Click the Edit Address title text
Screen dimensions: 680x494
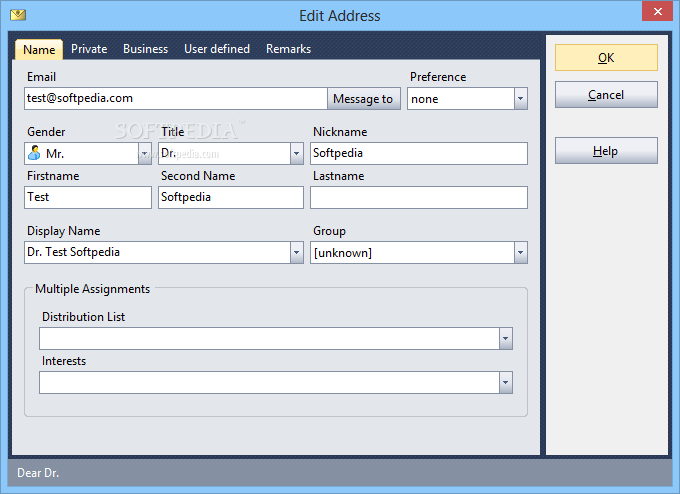coord(340,16)
